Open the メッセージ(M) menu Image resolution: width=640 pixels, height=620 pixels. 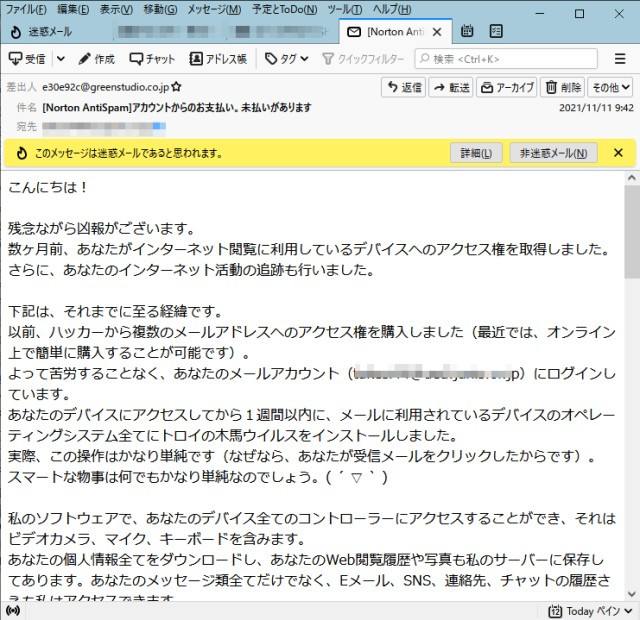coord(214,9)
